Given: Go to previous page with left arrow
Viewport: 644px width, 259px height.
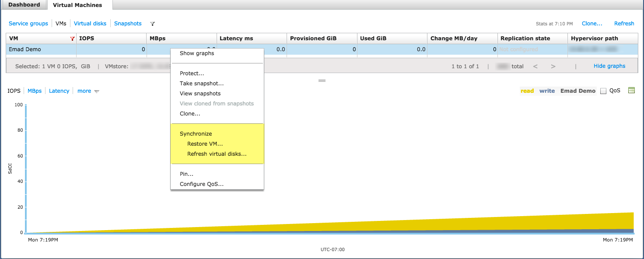Looking at the screenshot, I should point(535,66).
